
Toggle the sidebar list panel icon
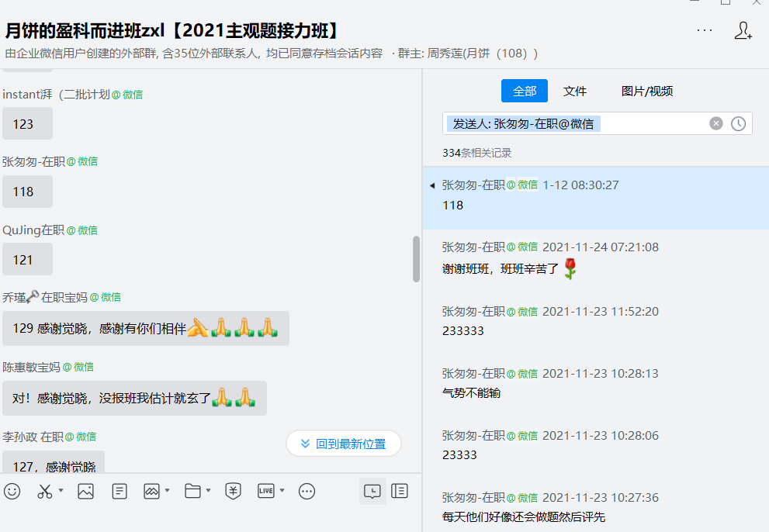point(400,491)
